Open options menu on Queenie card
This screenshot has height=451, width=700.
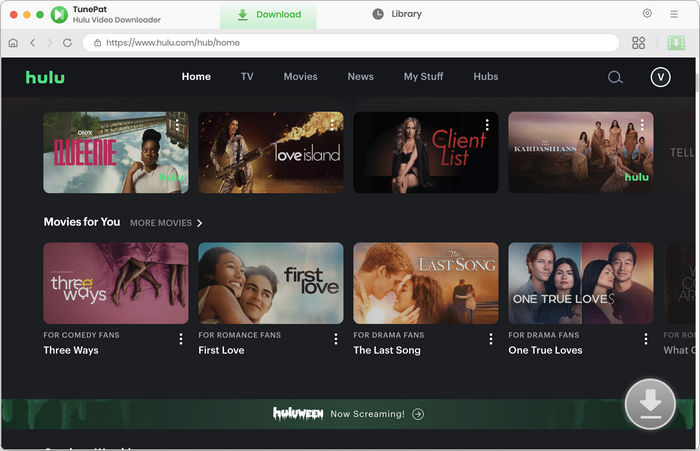click(x=177, y=125)
